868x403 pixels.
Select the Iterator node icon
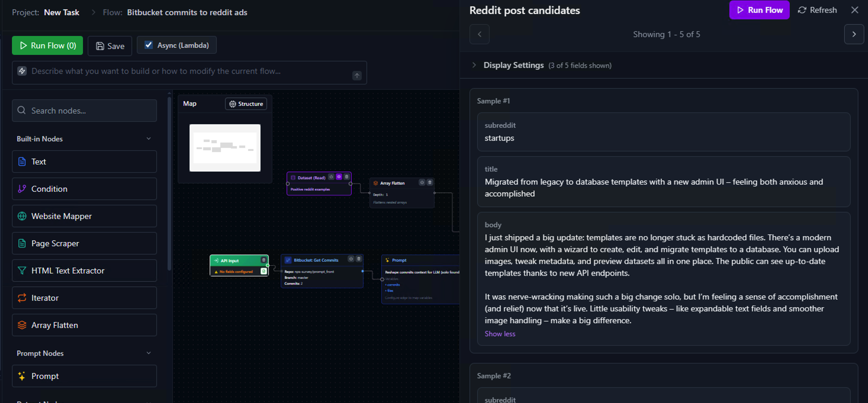pos(22,298)
